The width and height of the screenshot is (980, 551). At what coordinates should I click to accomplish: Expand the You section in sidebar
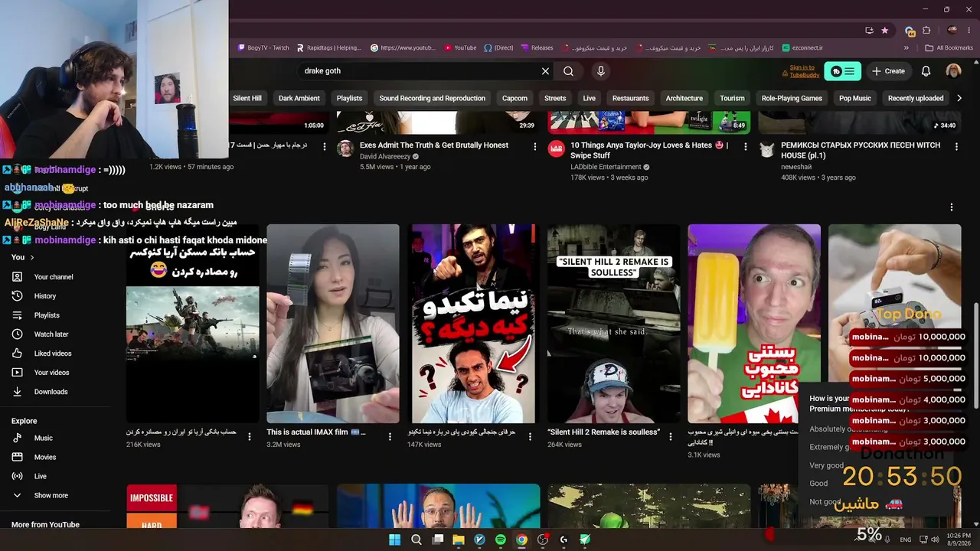tap(23, 257)
